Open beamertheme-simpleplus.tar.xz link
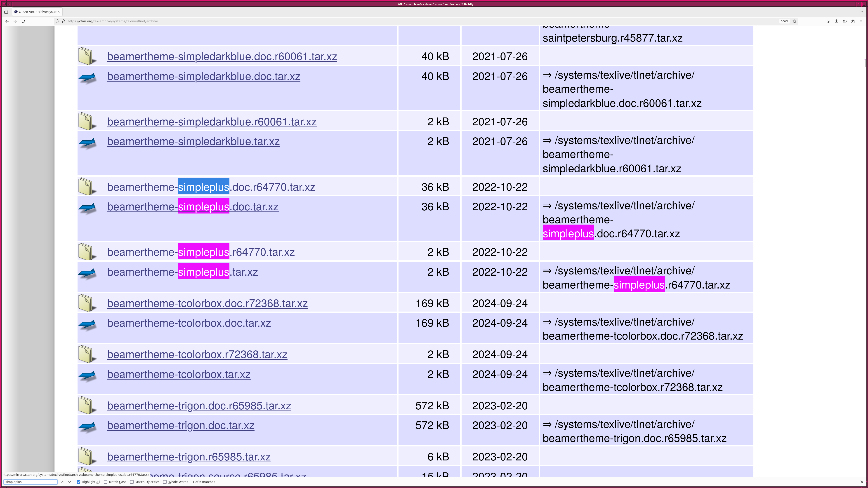 pos(183,272)
